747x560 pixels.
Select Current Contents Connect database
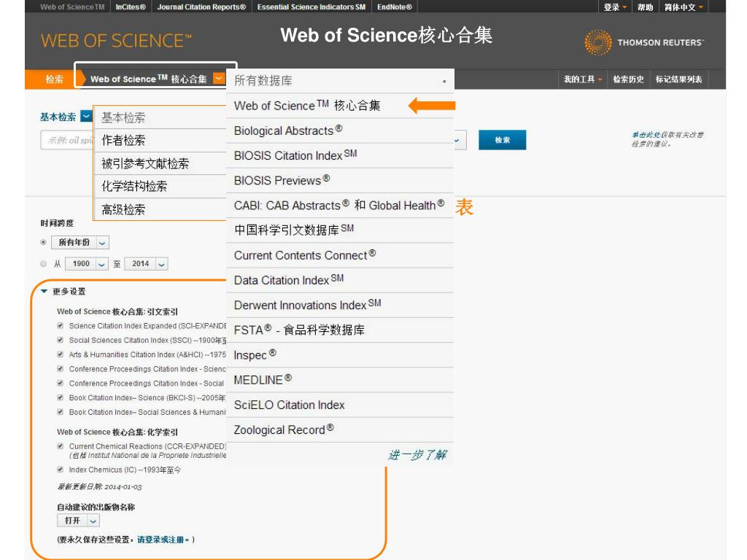(x=340, y=255)
